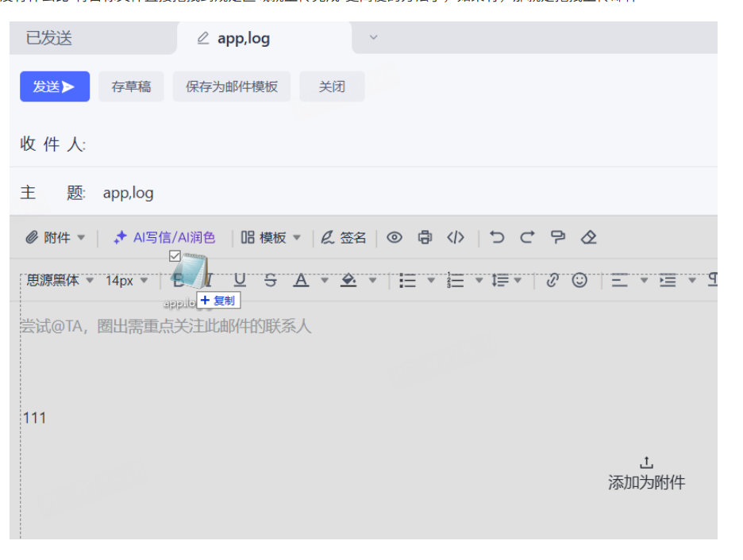Image resolution: width=743 pixels, height=560 pixels.
Task: Open AI写信/AI润色 assistant
Action: pos(164,237)
